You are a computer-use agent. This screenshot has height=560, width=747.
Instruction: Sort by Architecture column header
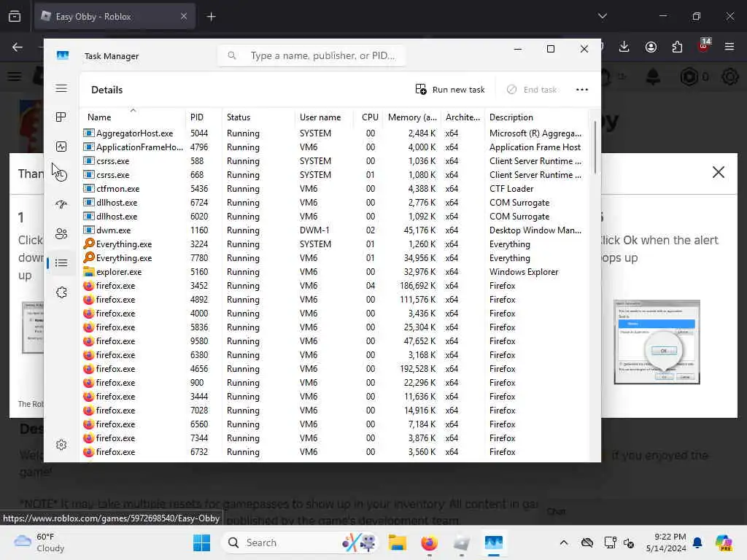pos(462,117)
